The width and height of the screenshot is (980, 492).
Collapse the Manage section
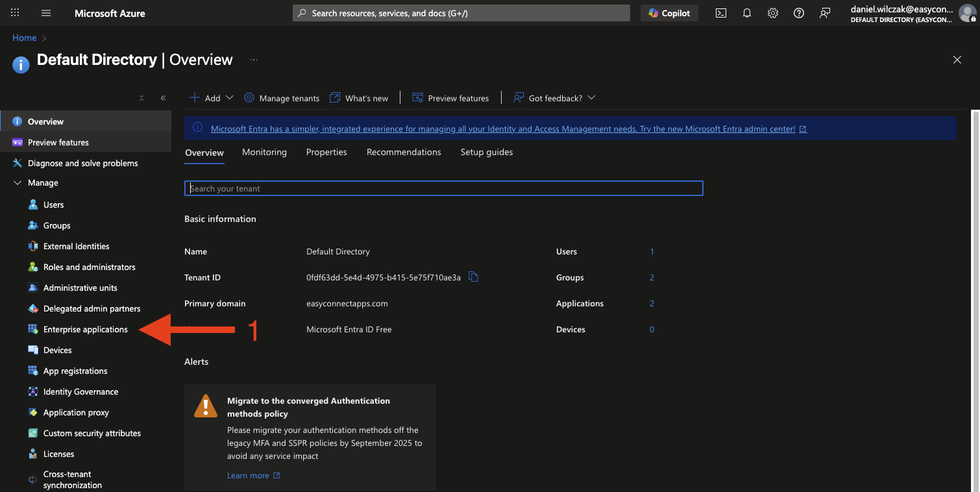[x=18, y=183]
